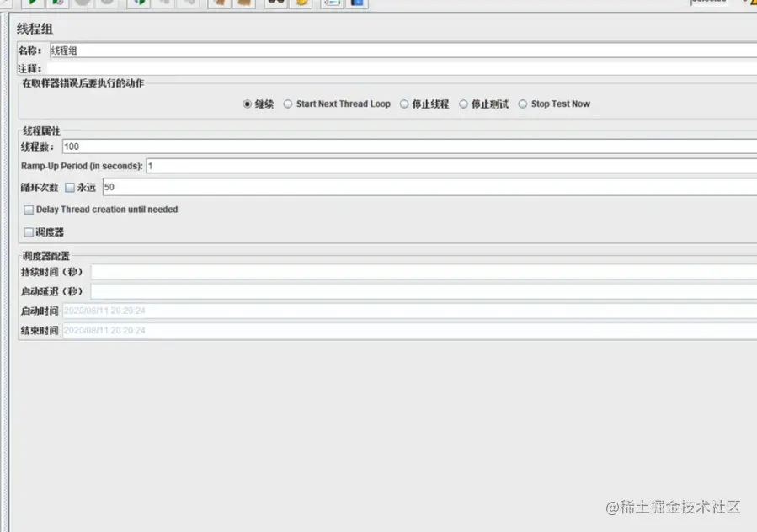Click the green Start test arrow icon

pyautogui.click(x=32, y=3)
